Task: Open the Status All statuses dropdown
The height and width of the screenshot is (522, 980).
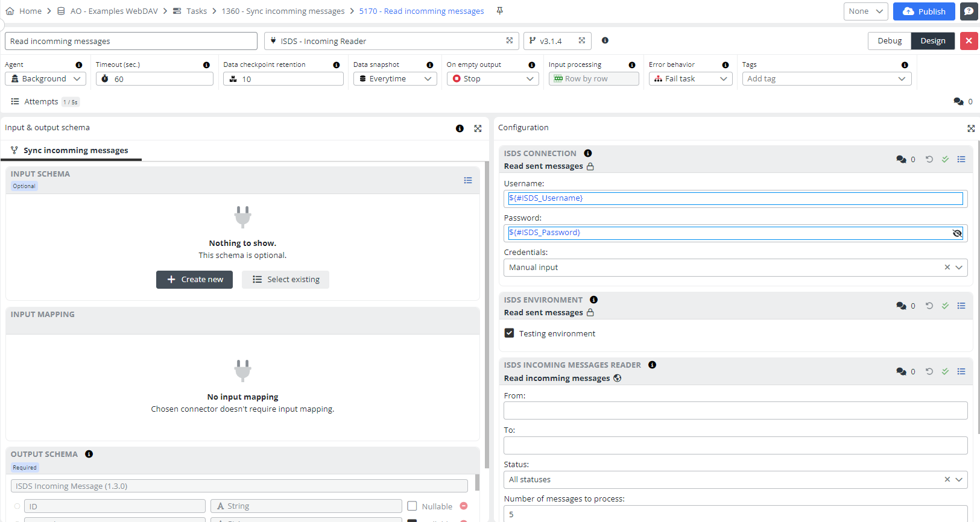Action: (x=958, y=480)
